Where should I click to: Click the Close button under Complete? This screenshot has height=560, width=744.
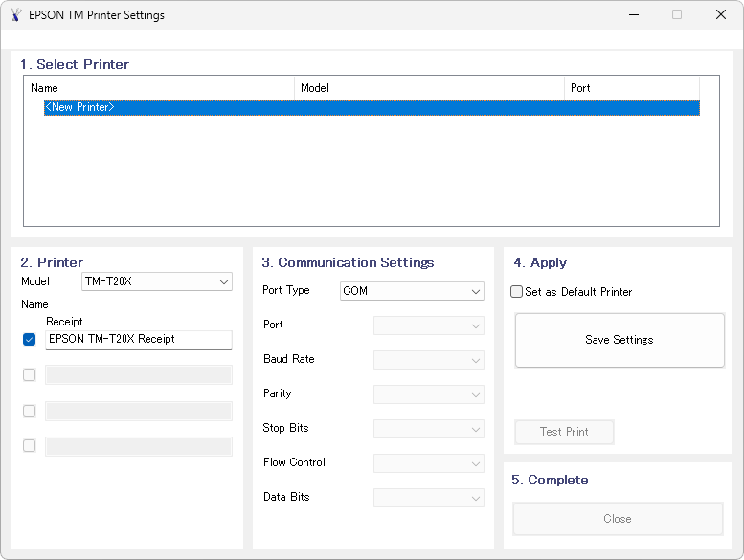(x=618, y=519)
